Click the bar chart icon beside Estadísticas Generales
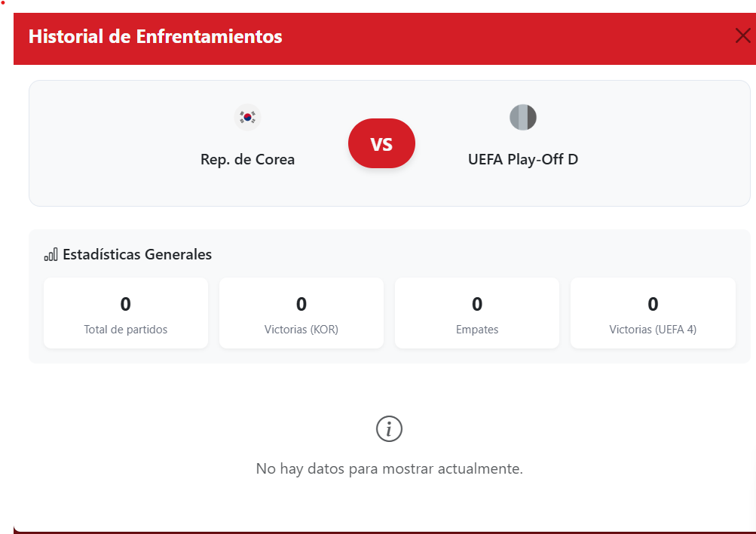 51,255
